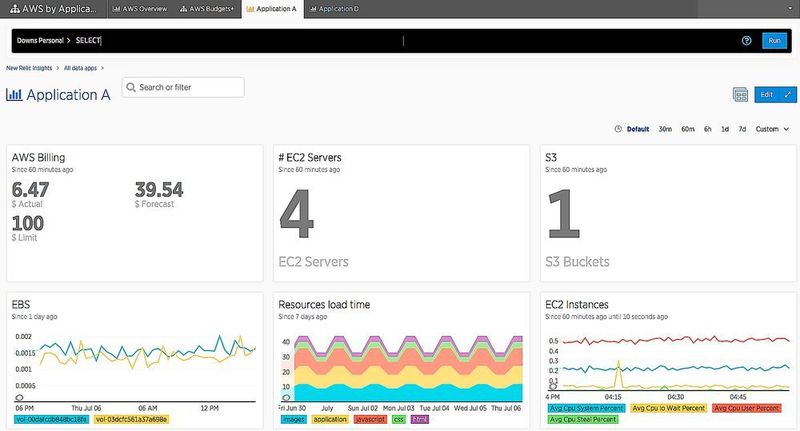Click the S3 widget title
The height and width of the screenshot is (431, 800).
coord(551,158)
